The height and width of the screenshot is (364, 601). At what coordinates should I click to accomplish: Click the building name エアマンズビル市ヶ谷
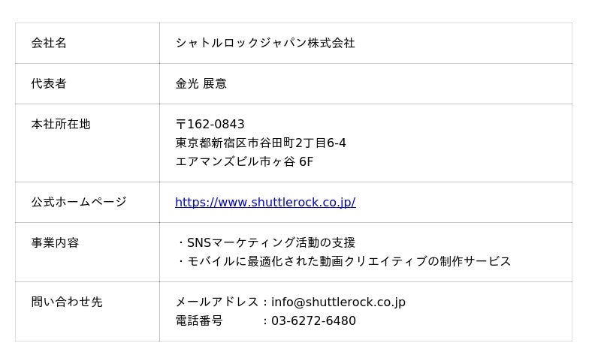tap(234, 161)
